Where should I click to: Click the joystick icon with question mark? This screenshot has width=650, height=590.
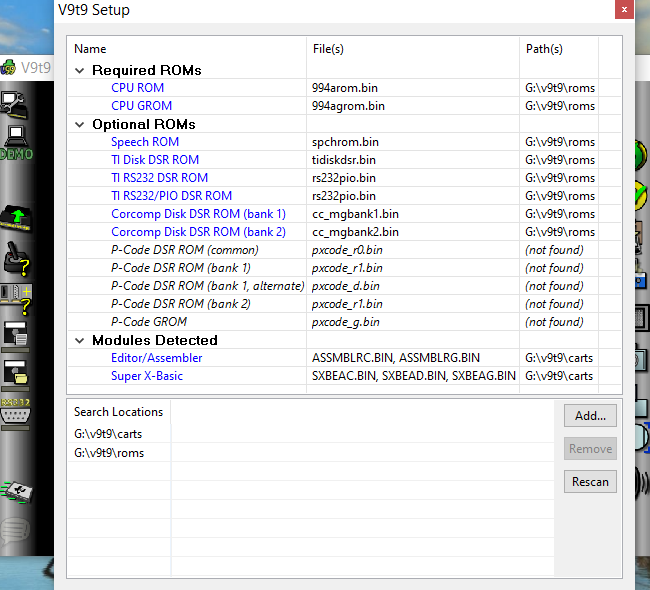[17, 260]
